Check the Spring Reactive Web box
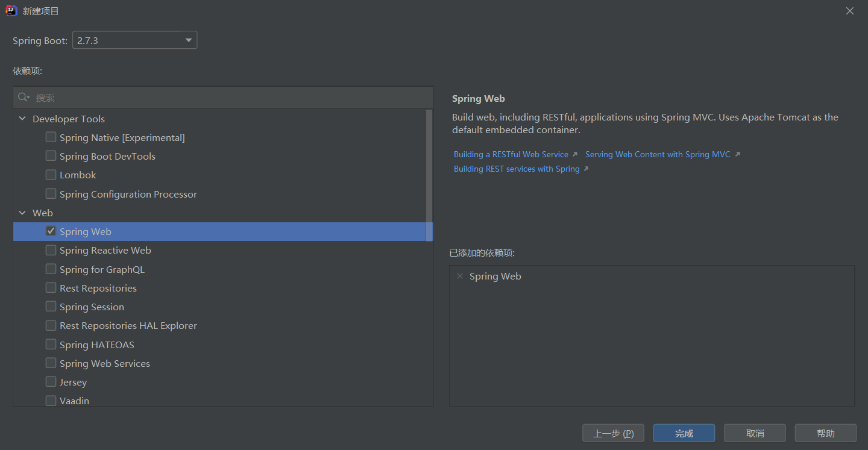Image resolution: width=868 pixels, height=450 pixels. [x=51, y=250]
